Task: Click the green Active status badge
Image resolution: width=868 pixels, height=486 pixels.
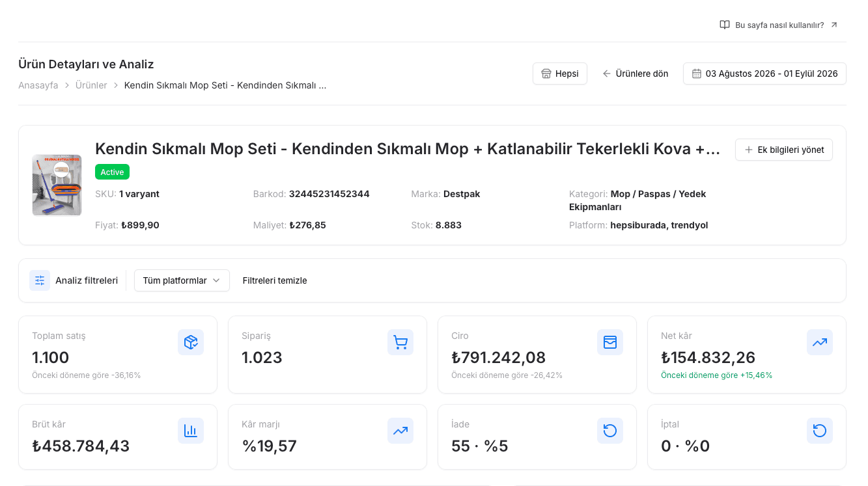Action: coord(112,172)
